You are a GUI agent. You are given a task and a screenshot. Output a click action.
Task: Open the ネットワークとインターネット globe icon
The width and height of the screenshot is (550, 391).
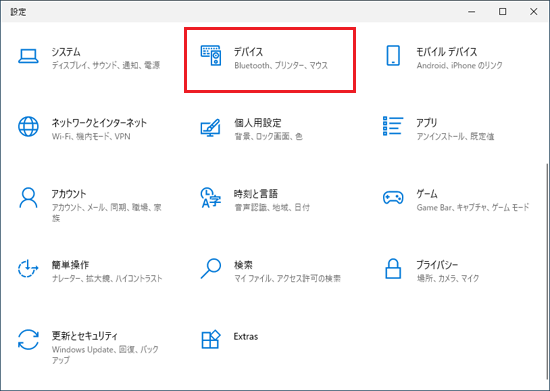click(x=28, y=127)
